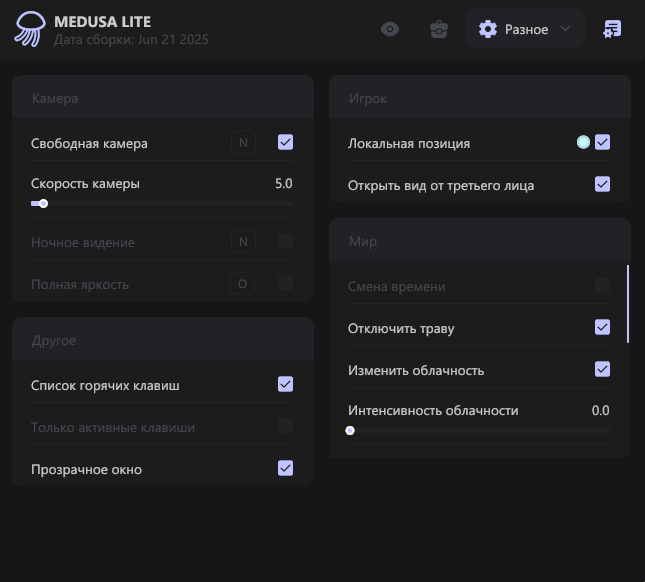Click the N hotkey box for Свободная камера
The image size is (645, 582).
tap(243, 143)
